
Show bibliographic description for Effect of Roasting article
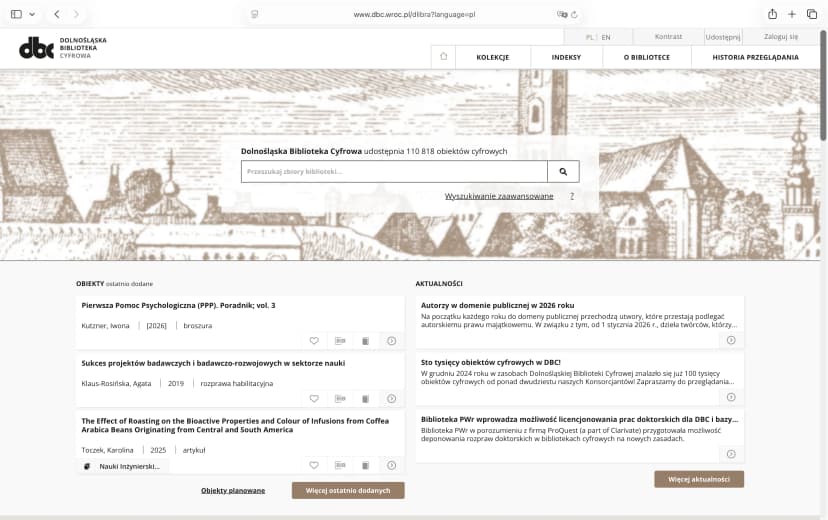pyautogui.click(x=340, y=465)
